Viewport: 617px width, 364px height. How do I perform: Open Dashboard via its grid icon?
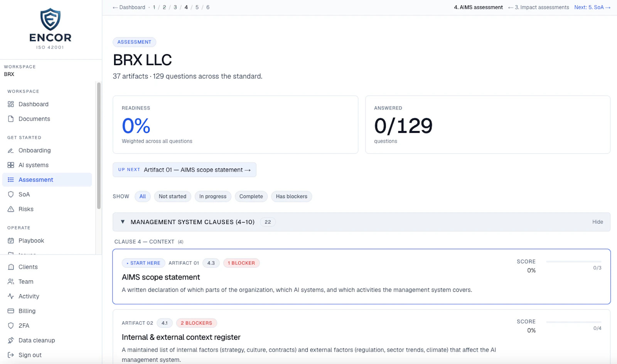pyautogui.click(x=11, y=104)
